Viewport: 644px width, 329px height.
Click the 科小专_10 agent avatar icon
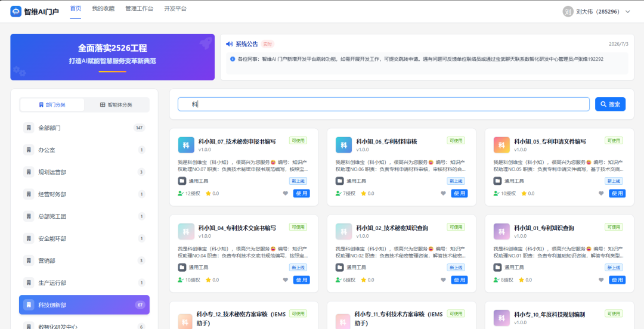[x=501, y=318]
